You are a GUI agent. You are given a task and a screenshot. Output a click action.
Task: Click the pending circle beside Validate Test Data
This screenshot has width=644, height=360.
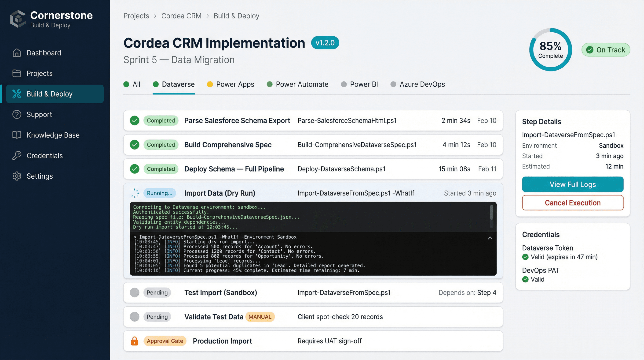[x=135, y=316]
